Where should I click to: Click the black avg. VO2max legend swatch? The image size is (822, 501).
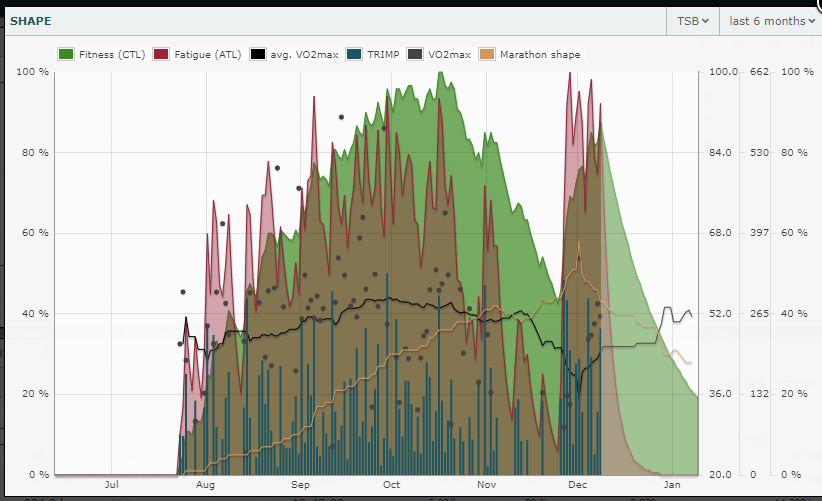[259, 55]
